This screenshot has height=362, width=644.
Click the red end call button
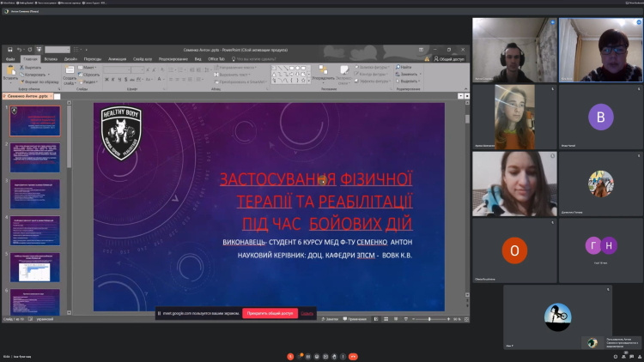click(x=353, y=356)
